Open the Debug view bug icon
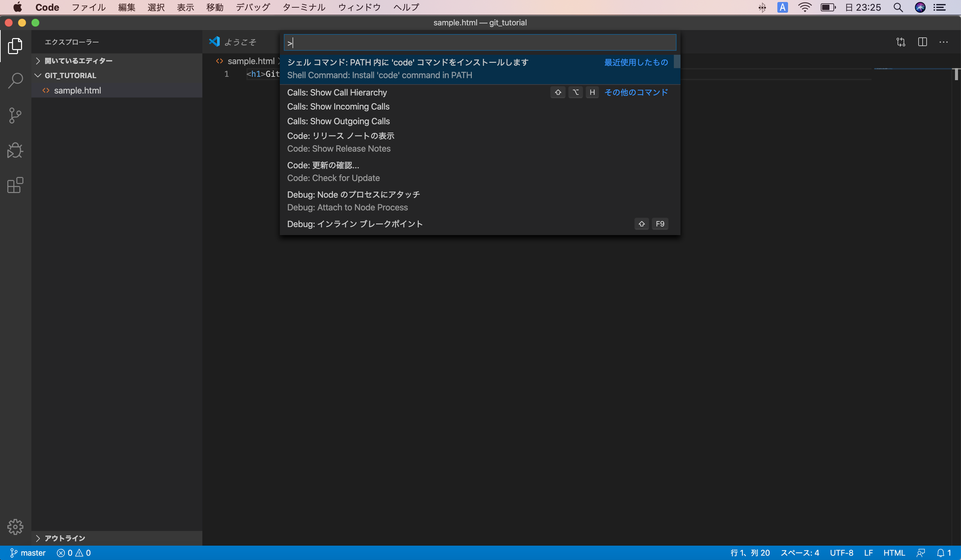The height and width of the screenshot is (560, 961). click(15, 150)
